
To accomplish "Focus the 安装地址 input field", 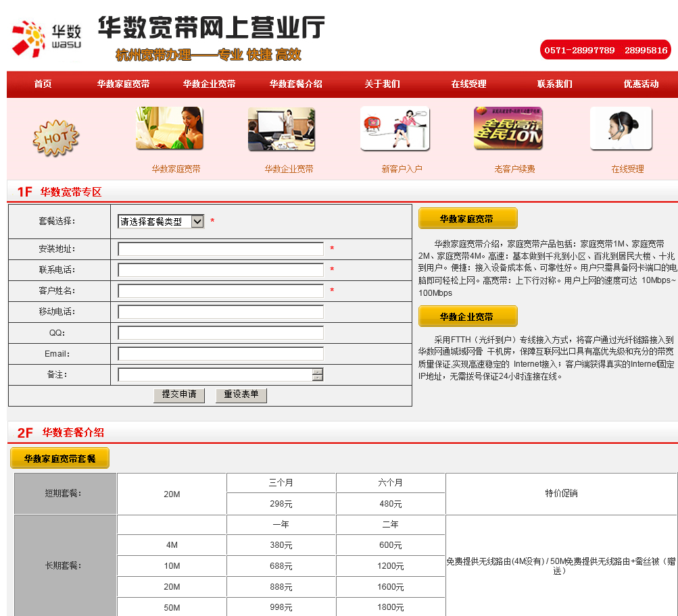I will (220, 249).
